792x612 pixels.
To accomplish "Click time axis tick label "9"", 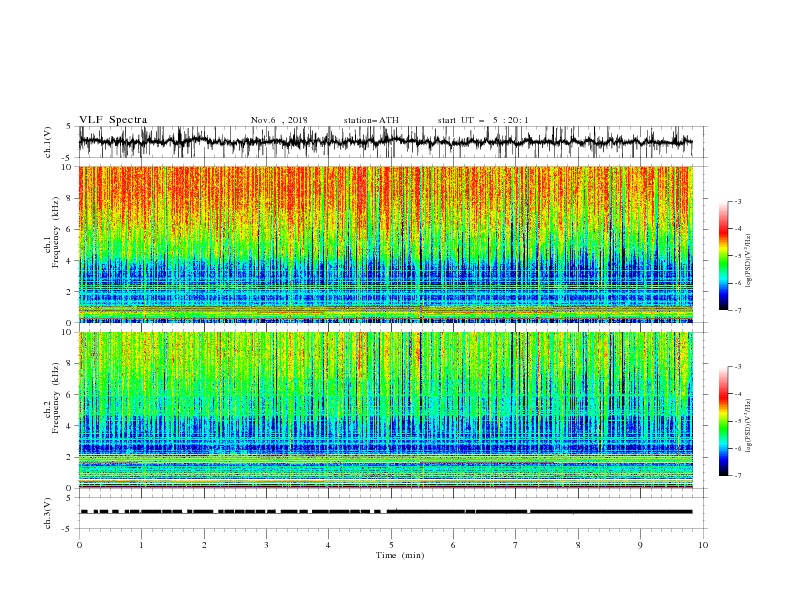I will click(x=640, y=545).
